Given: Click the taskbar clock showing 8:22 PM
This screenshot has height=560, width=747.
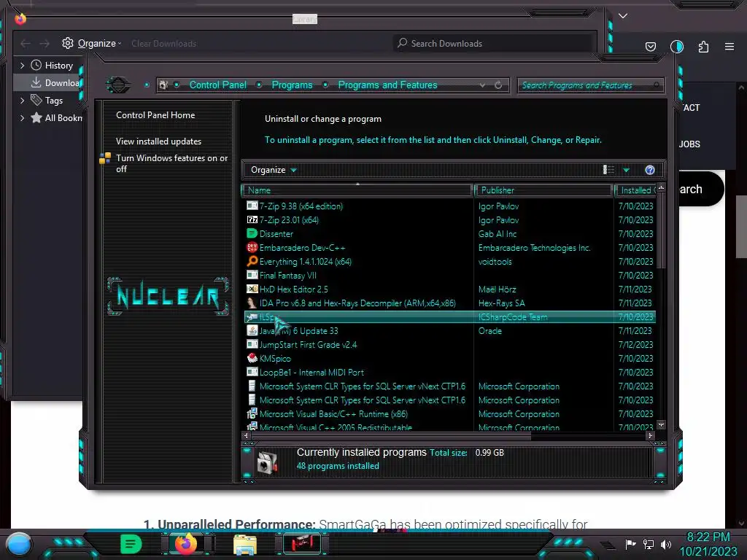Looking at the screenshot, I should pos(708,537).
